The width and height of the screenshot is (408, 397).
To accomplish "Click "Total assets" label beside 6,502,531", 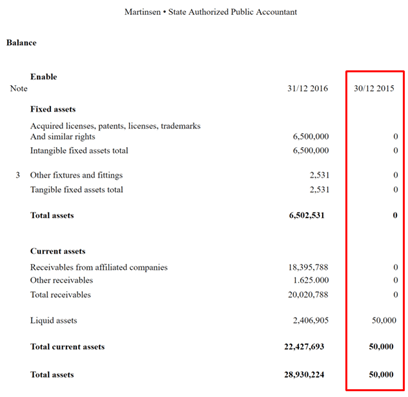I will tap(52, 215).
